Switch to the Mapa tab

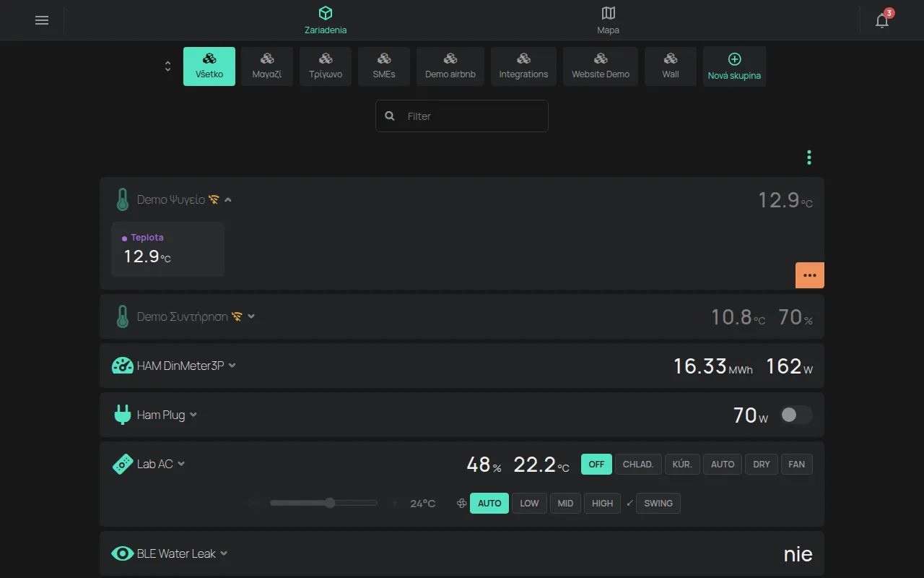[x=609, y=20]
